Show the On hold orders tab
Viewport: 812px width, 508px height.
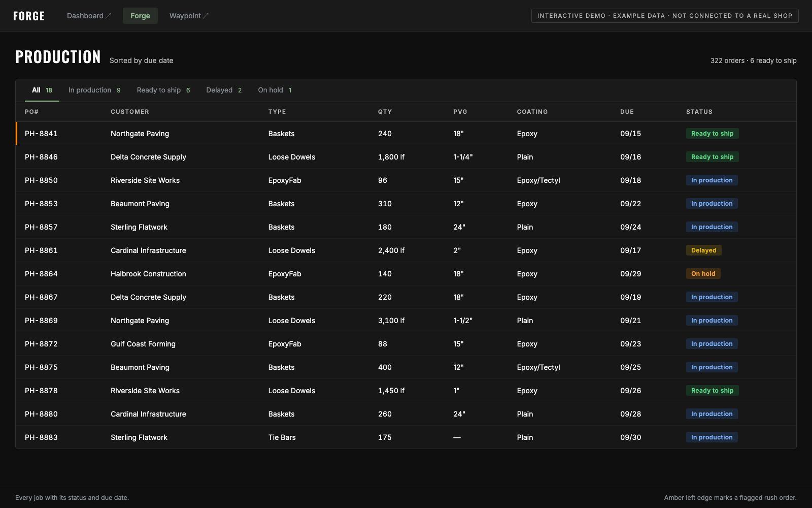275,90
